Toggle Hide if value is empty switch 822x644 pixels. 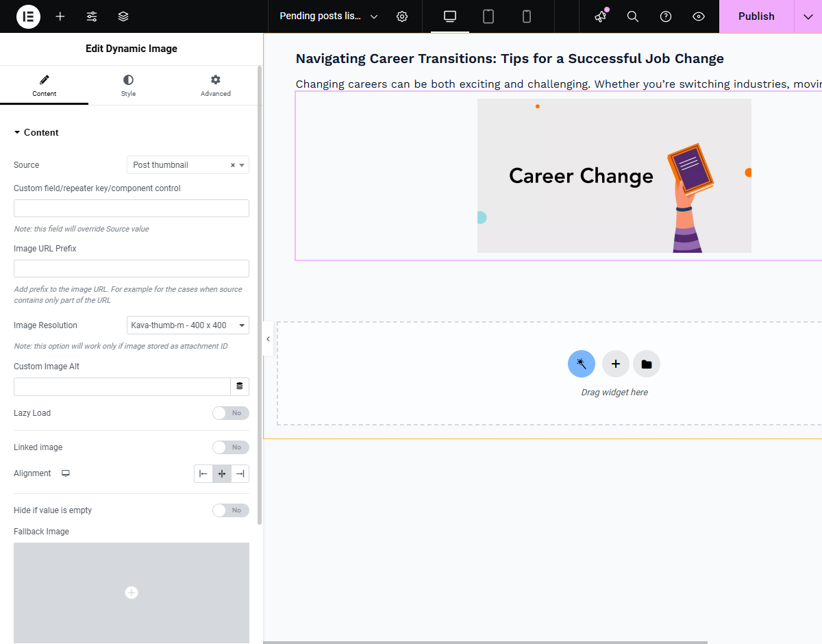point(231,510)
